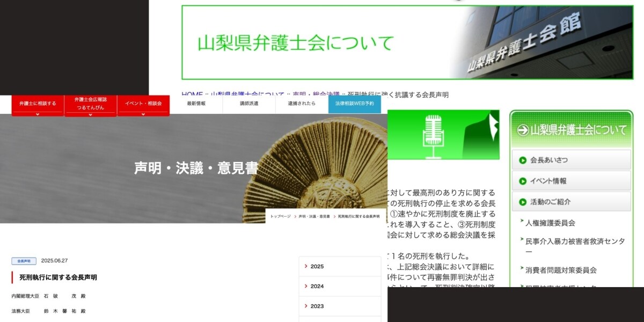Expand the イベント・相談会 dropdown chevron
644x322 pixels.
143,112
